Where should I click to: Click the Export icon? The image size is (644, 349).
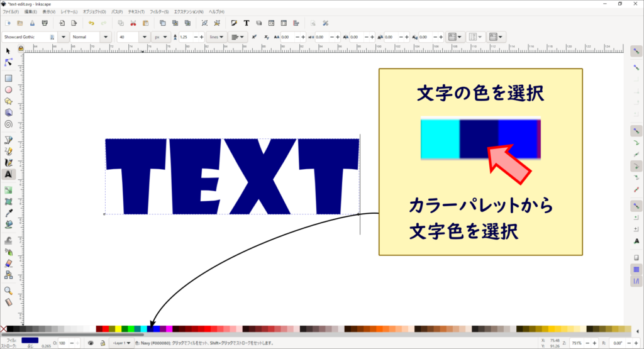point(74,23)
